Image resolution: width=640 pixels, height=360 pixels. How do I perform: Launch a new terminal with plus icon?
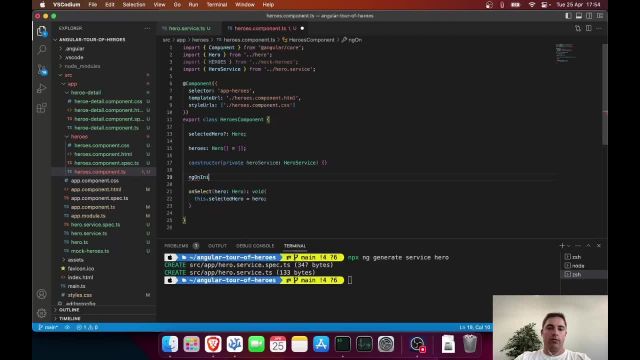coord(562,245)
